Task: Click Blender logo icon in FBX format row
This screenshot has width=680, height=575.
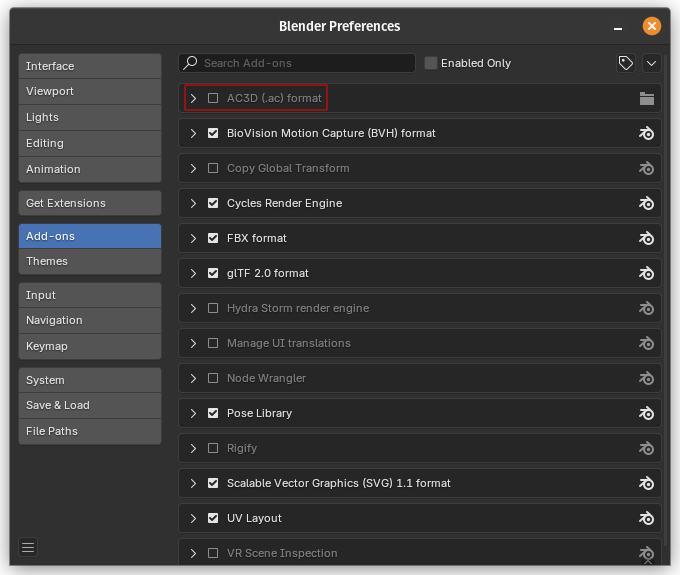Action: coord(646,238)
